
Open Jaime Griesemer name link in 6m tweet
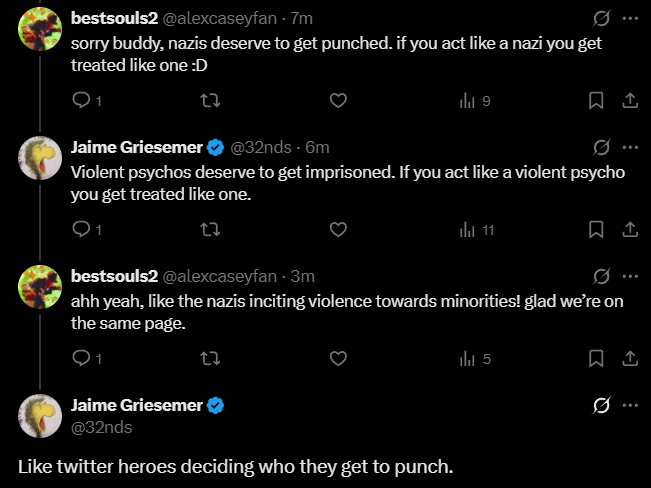click(136, 148)
